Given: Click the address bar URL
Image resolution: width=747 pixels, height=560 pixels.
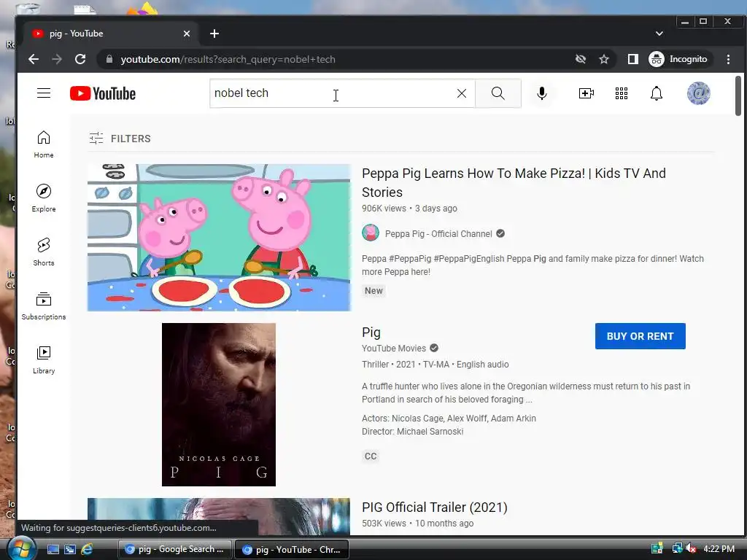Looking at the screenshot, I should point(228,59).
